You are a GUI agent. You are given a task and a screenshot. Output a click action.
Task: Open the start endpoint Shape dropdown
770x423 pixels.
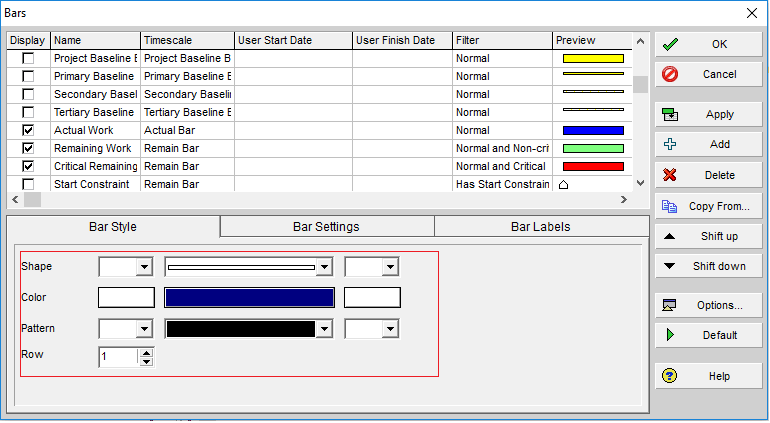[x=144, y=267]
